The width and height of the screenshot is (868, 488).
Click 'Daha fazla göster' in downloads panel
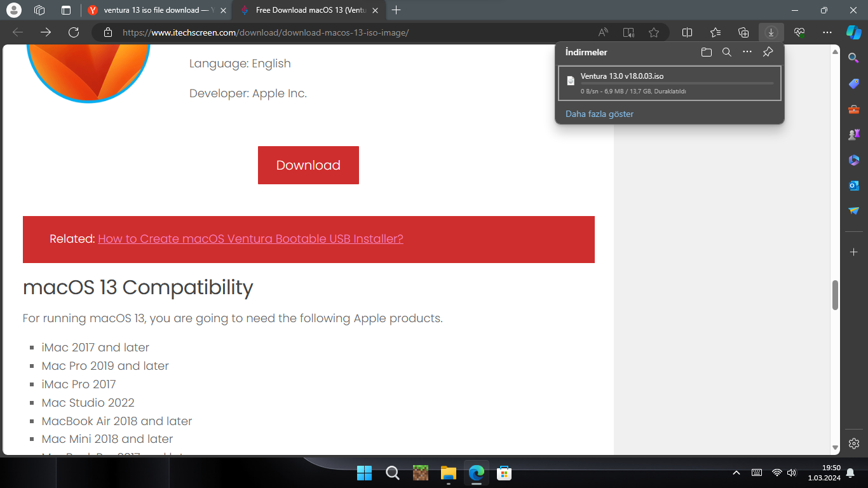pyautogui.click(x=599, y=114)
